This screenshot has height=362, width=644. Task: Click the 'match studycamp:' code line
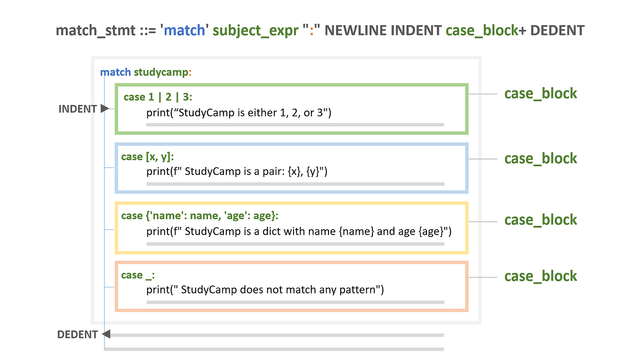146,72
